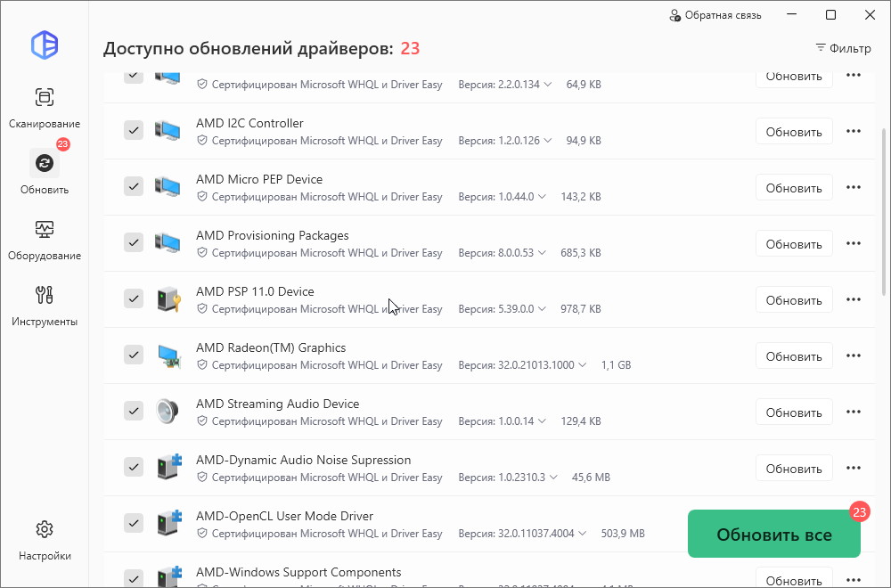The height and width of the screenshot is (588, 891).
Task: Click the AMD-OpenCL User Mode Driver icon
Action: pos(168,523)
